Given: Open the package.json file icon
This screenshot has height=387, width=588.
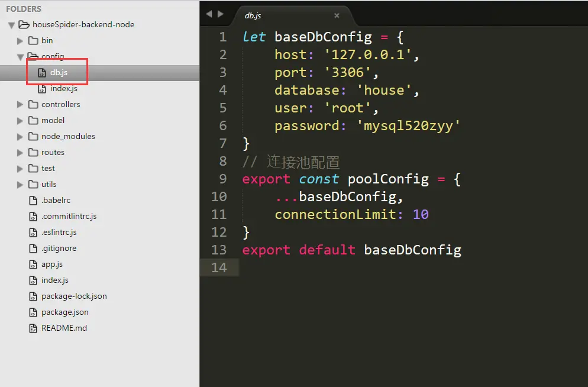Looking at the screenshot, I should coord(33,312).
